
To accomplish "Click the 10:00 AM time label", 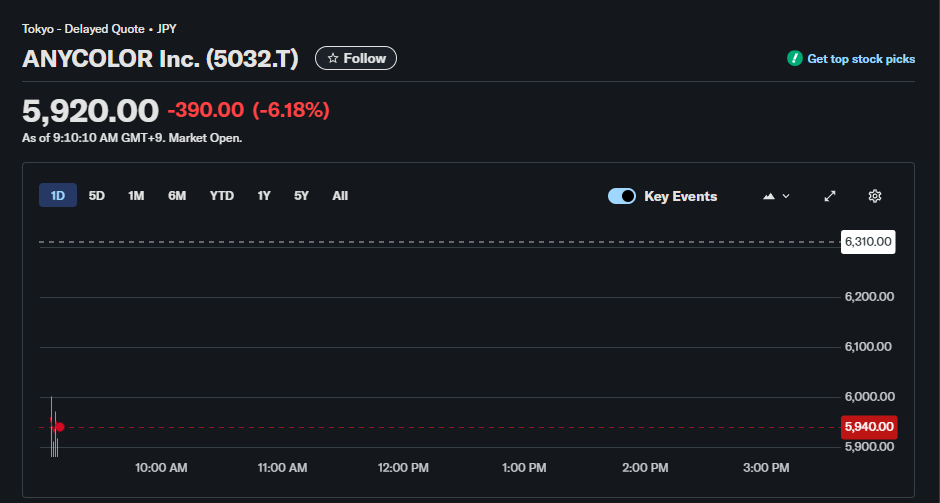I will (x=161, y=468).
